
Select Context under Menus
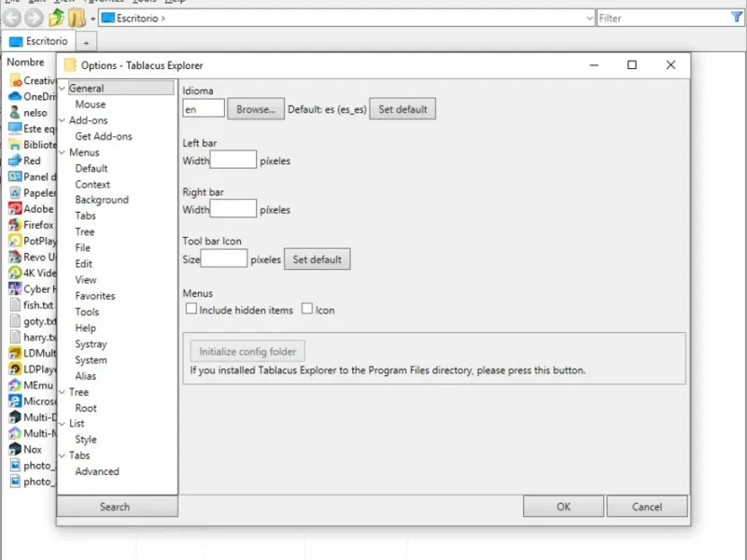92,184
